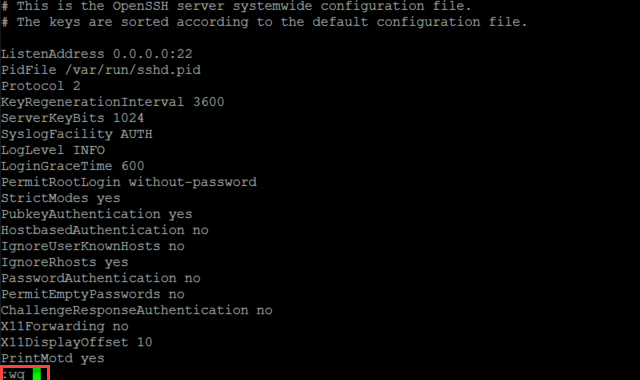
Task: Place cursor on PermitEmptyPasswords no
Action: (93, 294)
